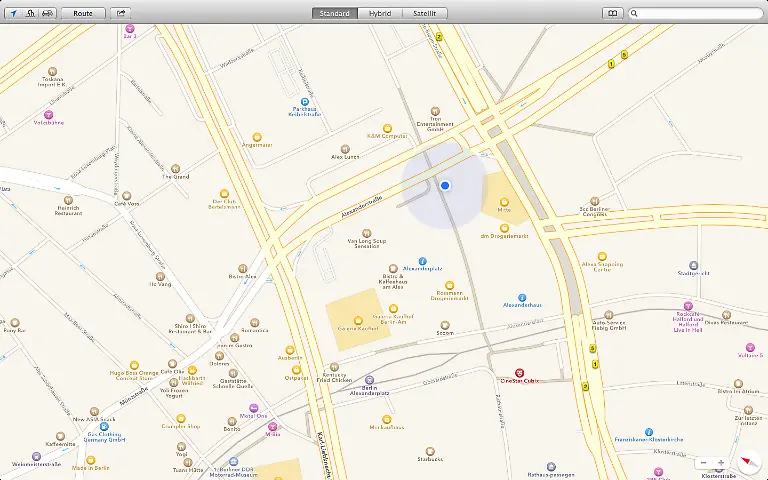The height and width of the screenshot is (480, 768).
Task: Focus the map search field
Action: [x=696, y=13]
